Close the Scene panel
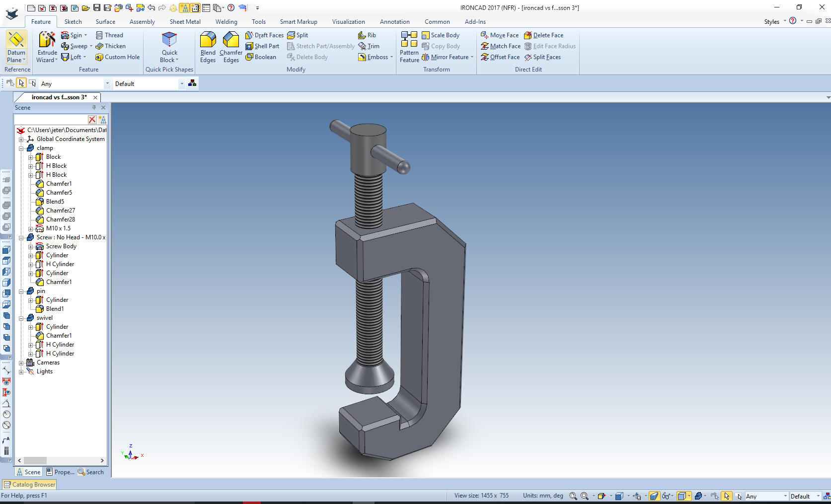 (x=103, y=107)
